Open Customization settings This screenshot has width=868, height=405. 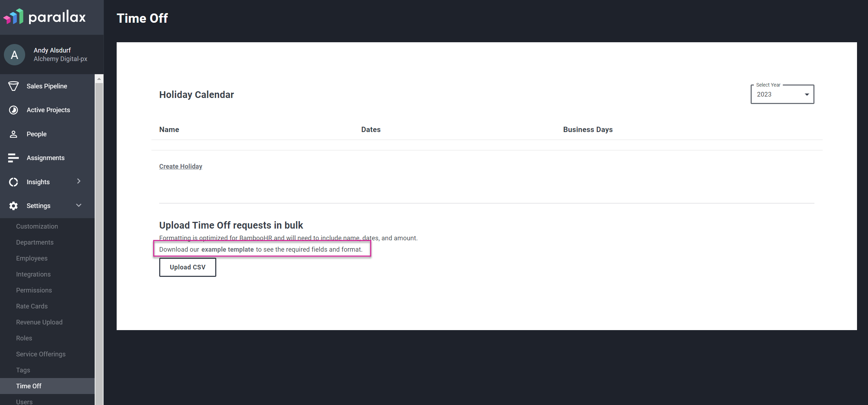click(37, 226)
